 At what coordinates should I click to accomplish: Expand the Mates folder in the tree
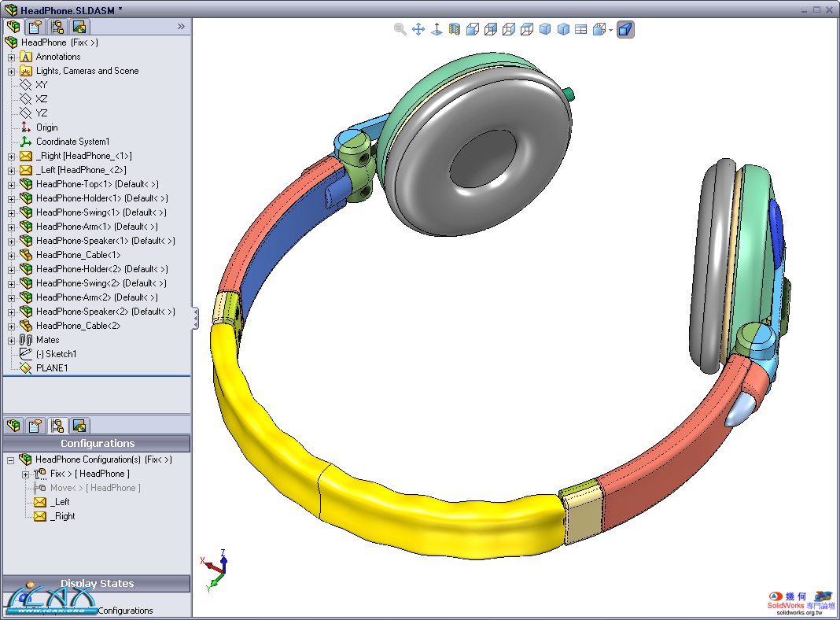click(x=11, y=340)
